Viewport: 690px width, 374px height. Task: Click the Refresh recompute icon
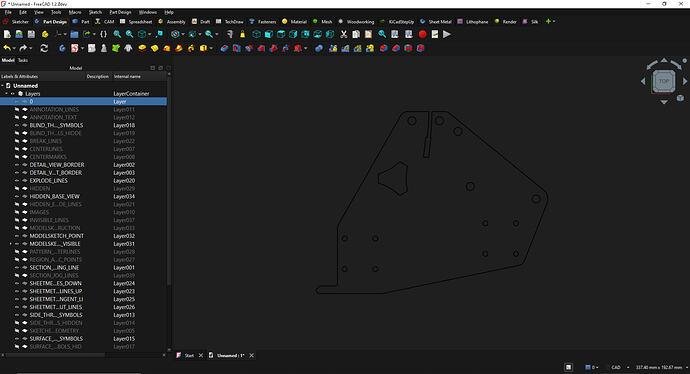[x=44, y=48]
